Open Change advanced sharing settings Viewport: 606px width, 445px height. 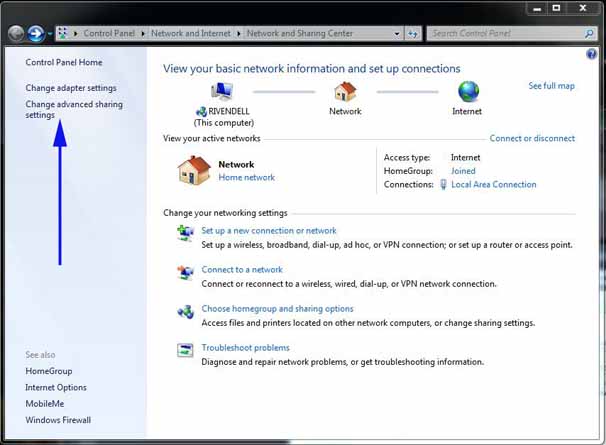click(x=74, y=109)
